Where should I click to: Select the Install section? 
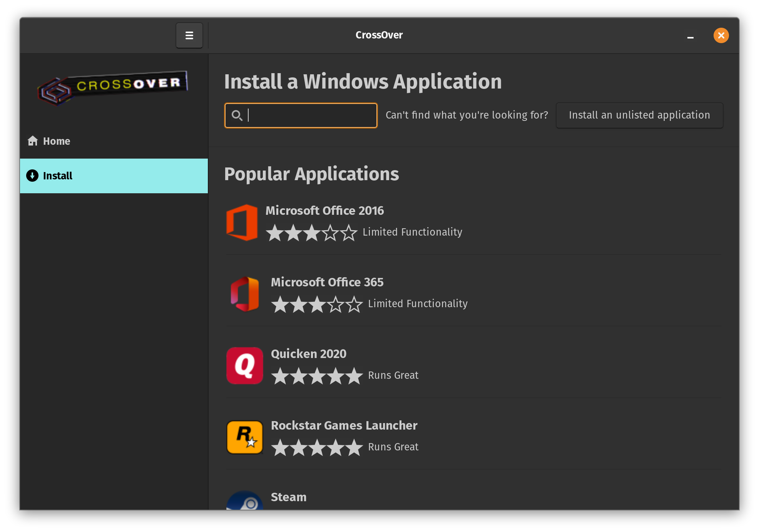coord(113,176)
